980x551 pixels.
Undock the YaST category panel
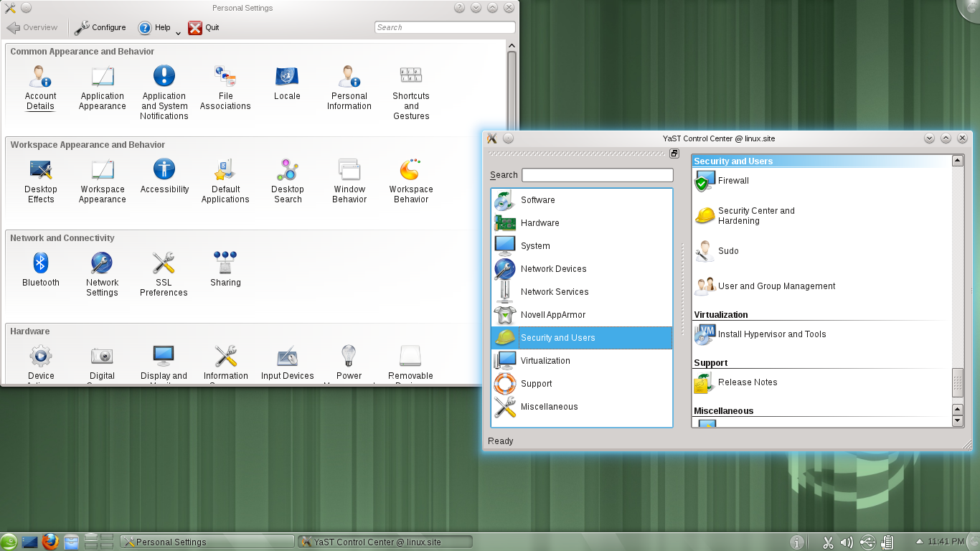[674, 154]
